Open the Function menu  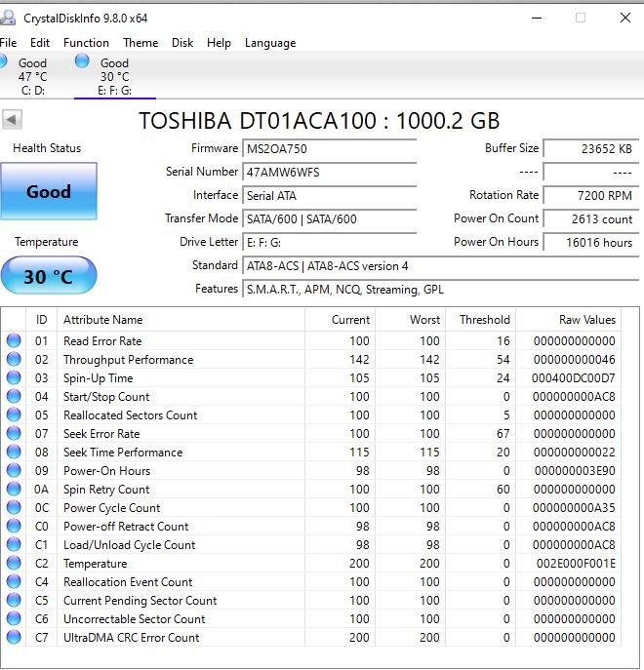click(x=86, y=43)
